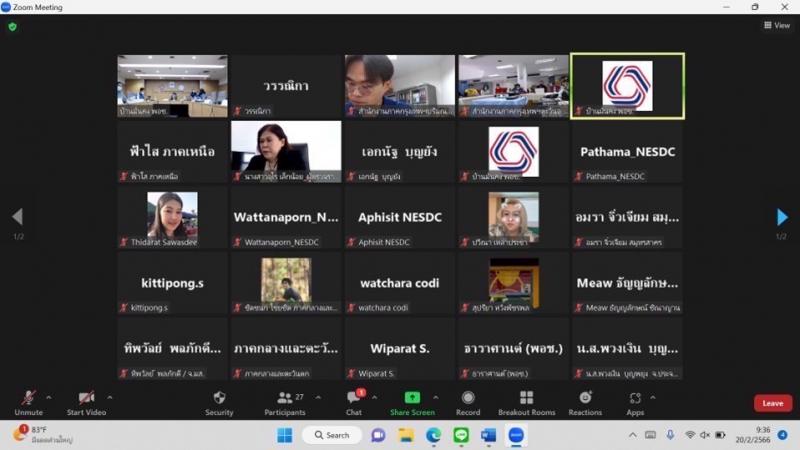Click the Zoom taskbar icon

(516, 435)
